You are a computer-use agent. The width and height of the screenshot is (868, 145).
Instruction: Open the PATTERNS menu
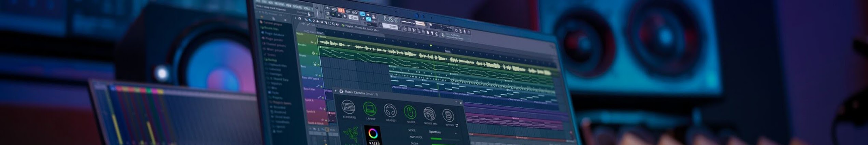point(279,4)
